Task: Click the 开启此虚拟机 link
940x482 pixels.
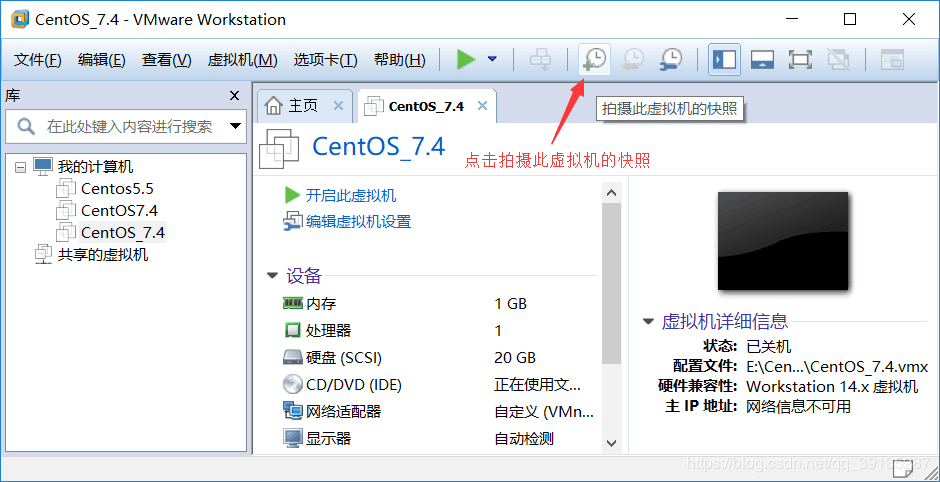Action: point(351,195)
